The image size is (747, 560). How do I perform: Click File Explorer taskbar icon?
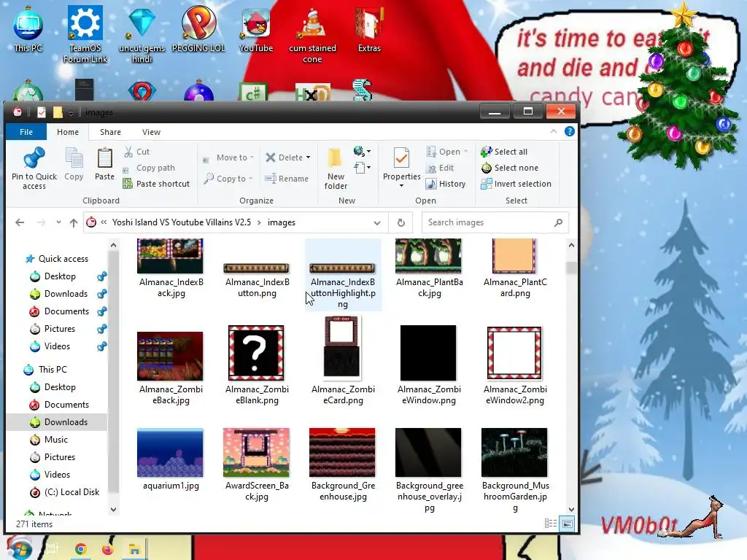[x=134, y=549]
